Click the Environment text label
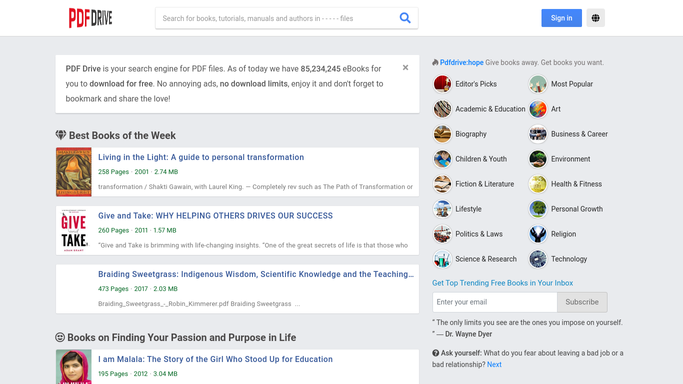Image resolution: width=683 pixels, height=384 pixels. click(x=571, y=159)
